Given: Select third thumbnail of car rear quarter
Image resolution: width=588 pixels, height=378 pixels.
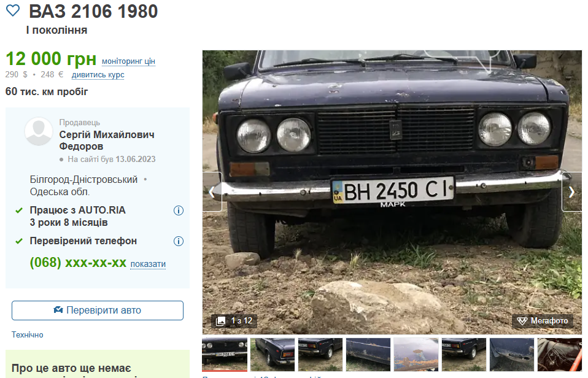Looking at the screenshot, I should coord(320,355).
